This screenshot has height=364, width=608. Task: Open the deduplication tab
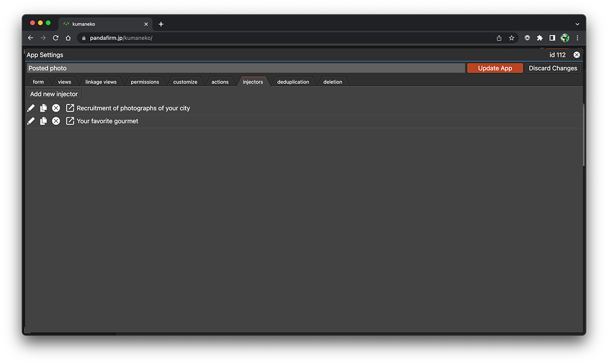(x=293, y=82)
